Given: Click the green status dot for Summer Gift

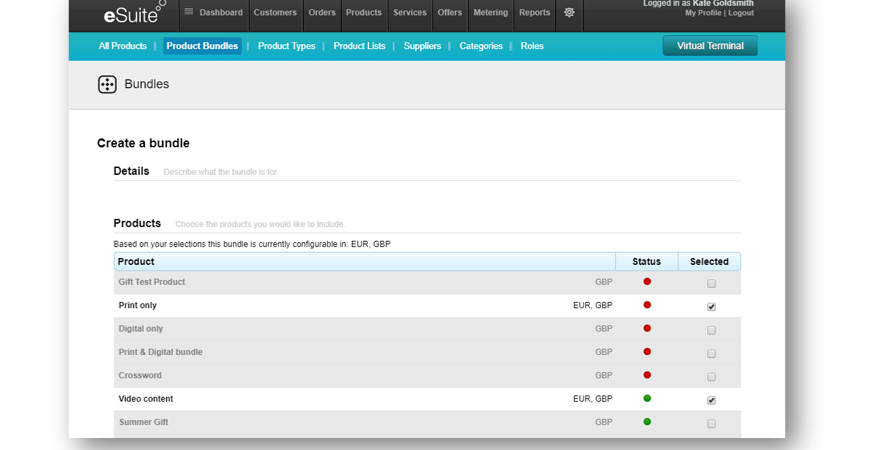Looking at the screenshot, I should tap(647, 422).
